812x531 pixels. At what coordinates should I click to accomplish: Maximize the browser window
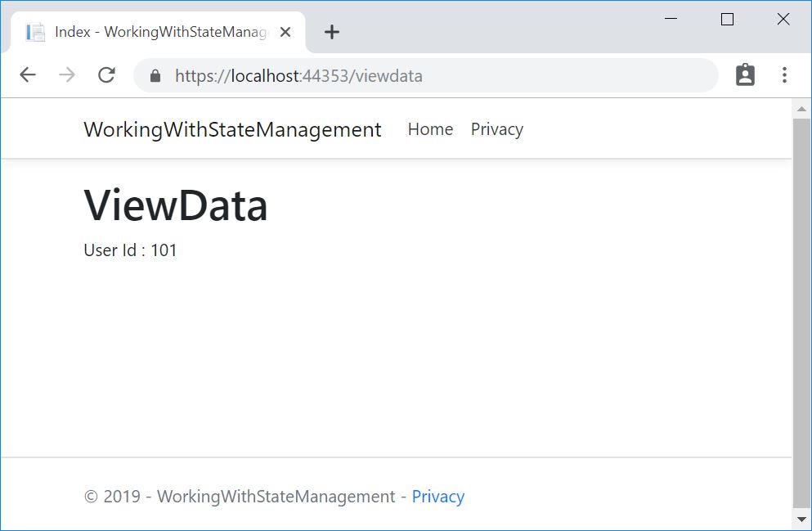click(x=727, y=20)
